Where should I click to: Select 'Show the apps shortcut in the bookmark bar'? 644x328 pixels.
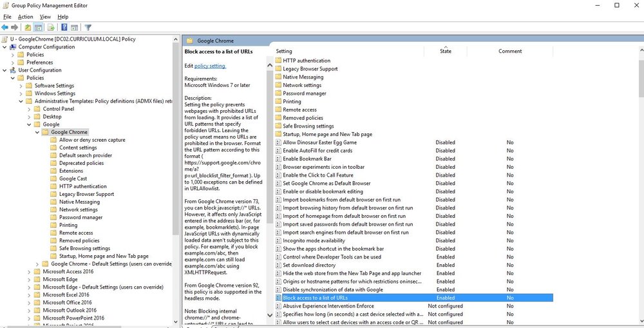333,249
